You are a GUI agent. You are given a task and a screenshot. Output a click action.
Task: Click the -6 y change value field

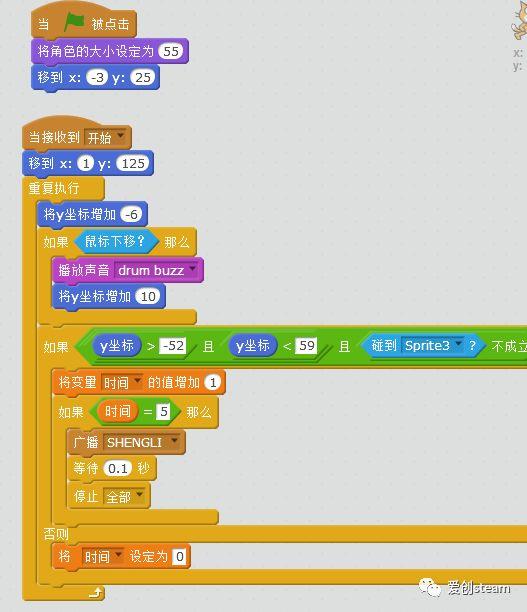[131, 214]
